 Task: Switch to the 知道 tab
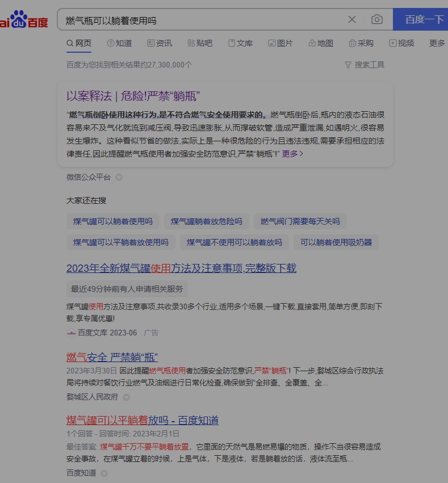(x=119, y=43)
